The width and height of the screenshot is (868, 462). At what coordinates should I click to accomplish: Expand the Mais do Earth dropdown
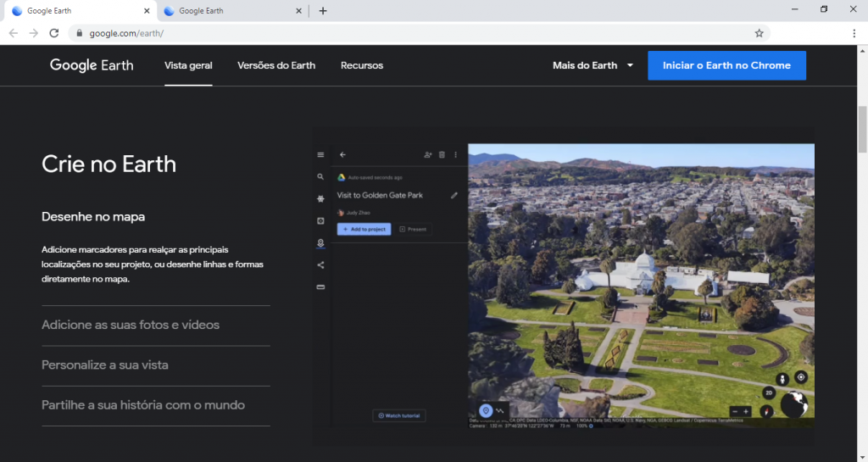tap(593, 65)
